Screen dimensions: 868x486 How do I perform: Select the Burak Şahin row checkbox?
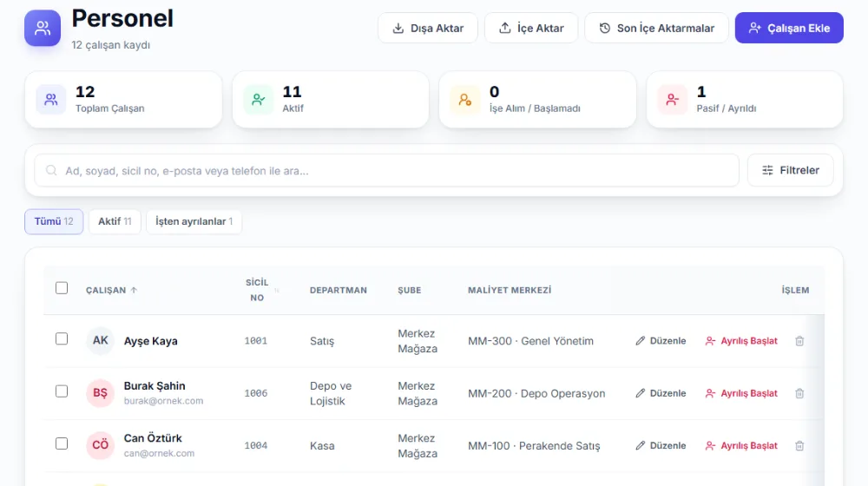[x=62, y=391]
